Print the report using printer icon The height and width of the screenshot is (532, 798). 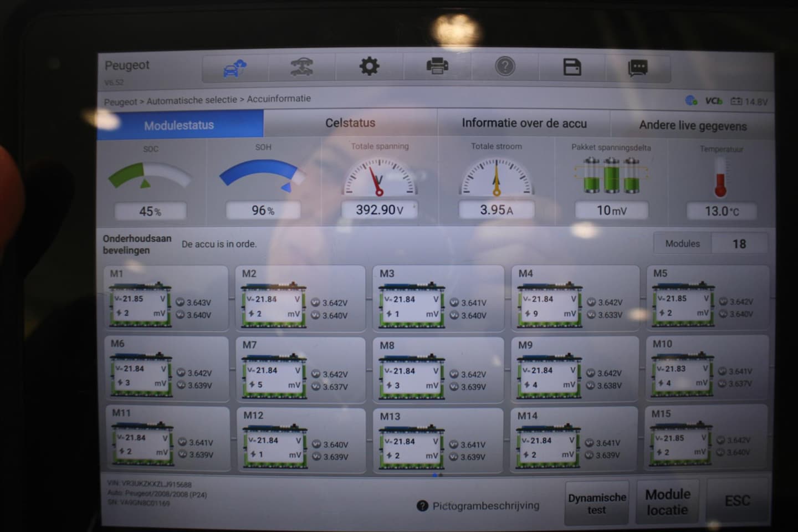[437, 67]
